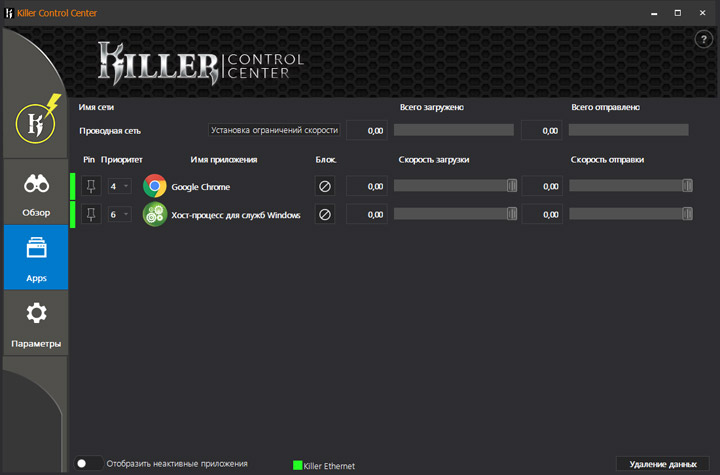Click the Windows host process gear icon
This screenshot has width=720, height=475.
pyautogui.click(x=155, y=214)
